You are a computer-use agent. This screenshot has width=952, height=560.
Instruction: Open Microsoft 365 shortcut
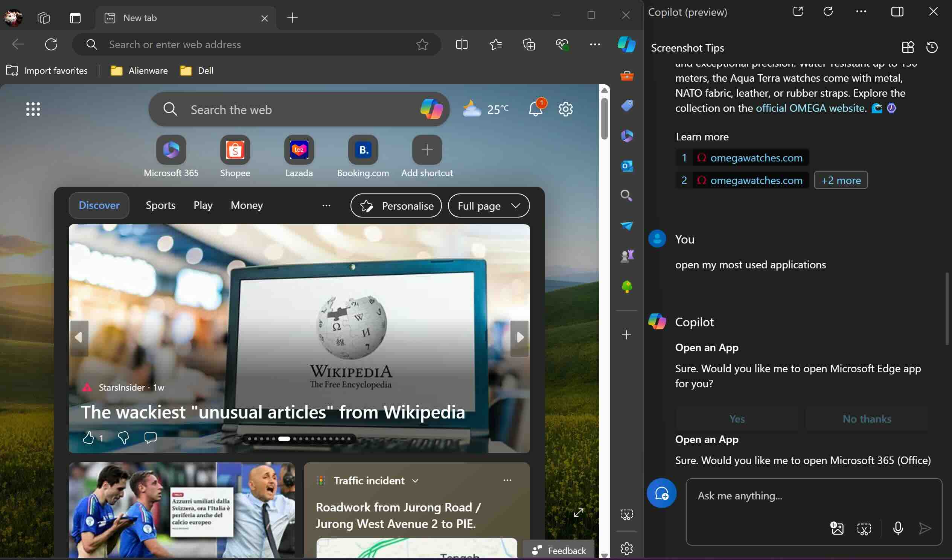click(171, 156)
